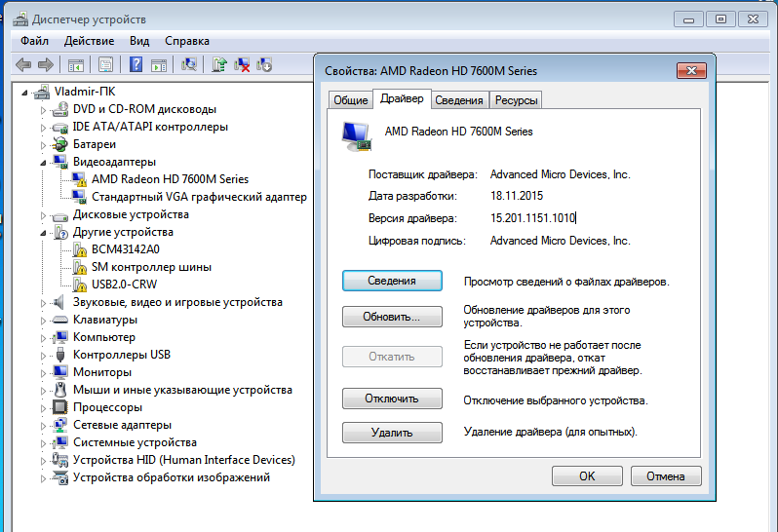
Task: Click the mouse icon for Мыши и иные устройства
Action: [60, 390]
